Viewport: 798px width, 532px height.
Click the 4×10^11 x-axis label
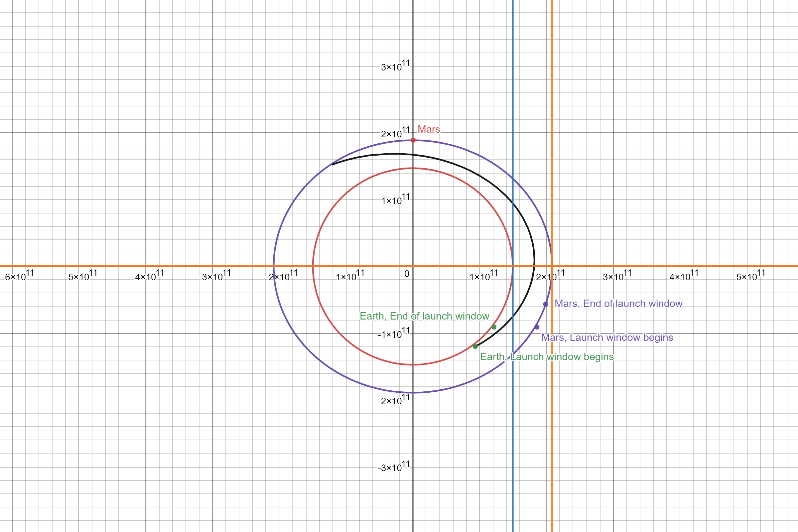pyautogui.click(x=684, y=276)
